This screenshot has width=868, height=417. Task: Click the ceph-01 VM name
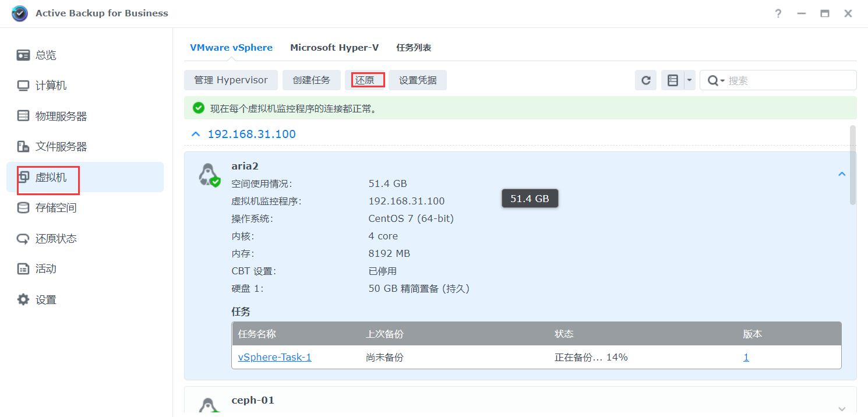pyautogui.click(x=253, y=401)
